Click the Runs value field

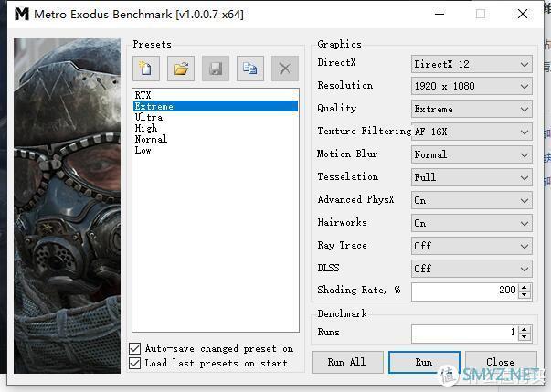pyautogui.click(x=465, y=334)
